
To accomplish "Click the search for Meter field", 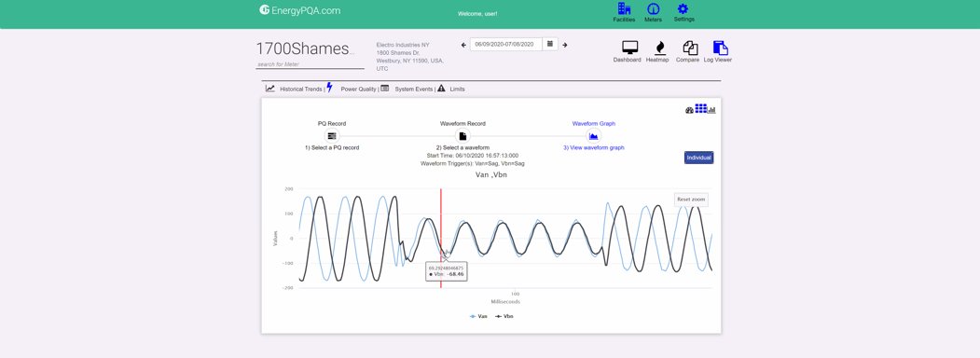I will tap(310, 64).
